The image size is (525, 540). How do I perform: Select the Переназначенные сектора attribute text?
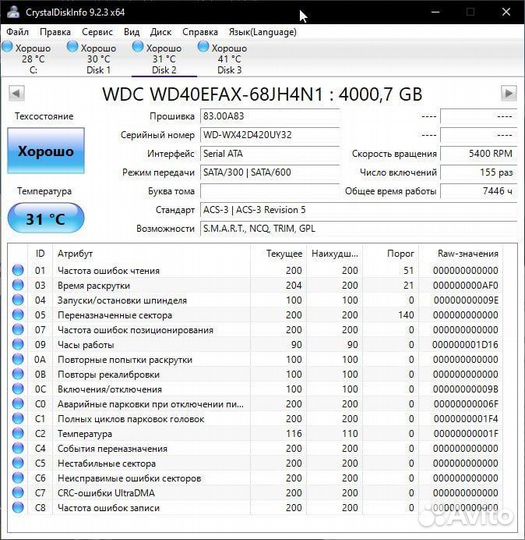[115, 315]
